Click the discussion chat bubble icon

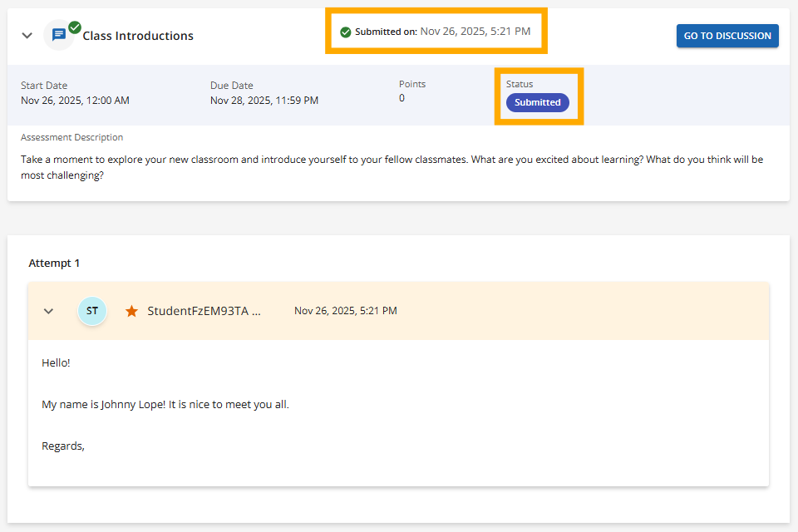(58, 36)
